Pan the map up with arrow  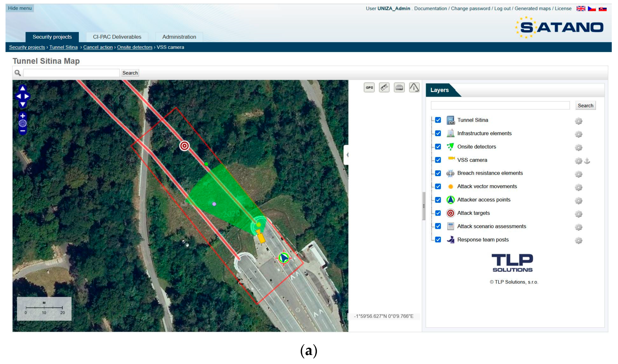23,88
